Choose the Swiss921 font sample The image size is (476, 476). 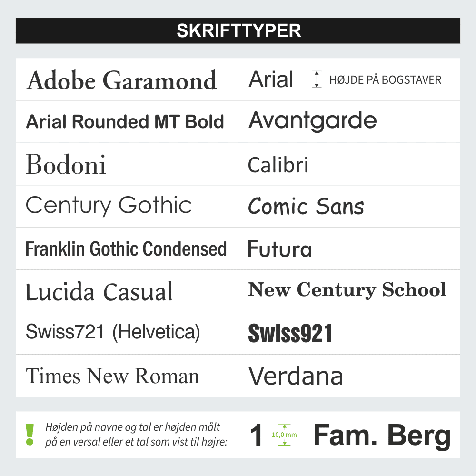click(290, 333)
